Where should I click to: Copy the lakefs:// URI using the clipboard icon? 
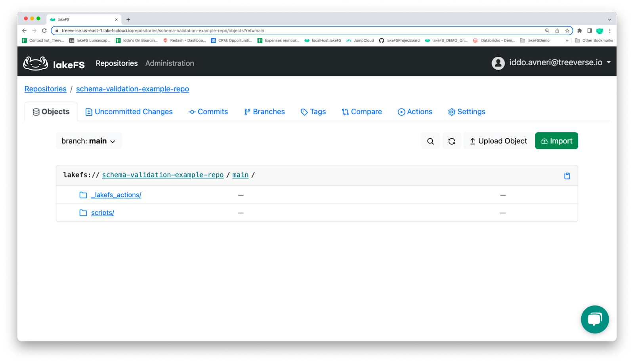pyautogui.click(x=567, y=176)
